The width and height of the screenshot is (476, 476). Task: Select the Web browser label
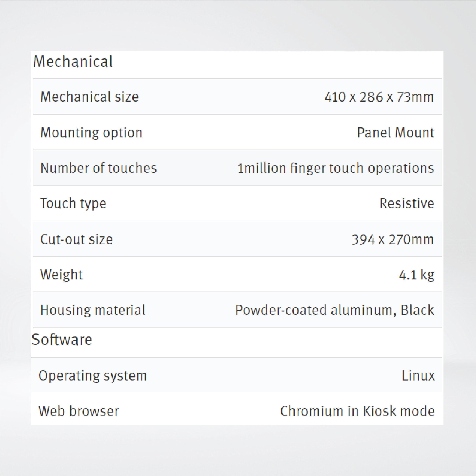click(79, 411)
